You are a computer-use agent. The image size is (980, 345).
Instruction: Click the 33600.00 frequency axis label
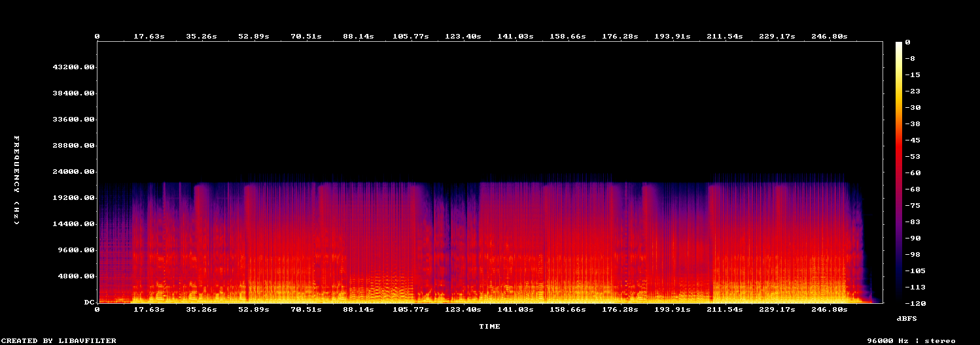pos(73,120)
